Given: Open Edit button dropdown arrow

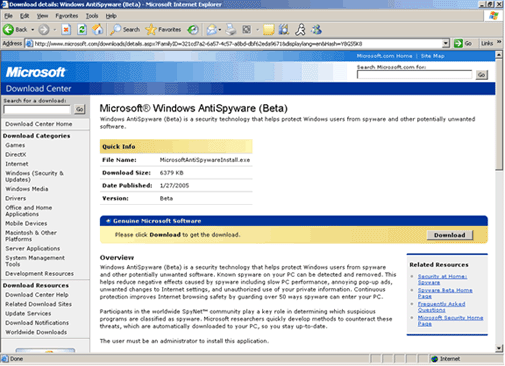Looking at the screenshot, I should point(257,30).
